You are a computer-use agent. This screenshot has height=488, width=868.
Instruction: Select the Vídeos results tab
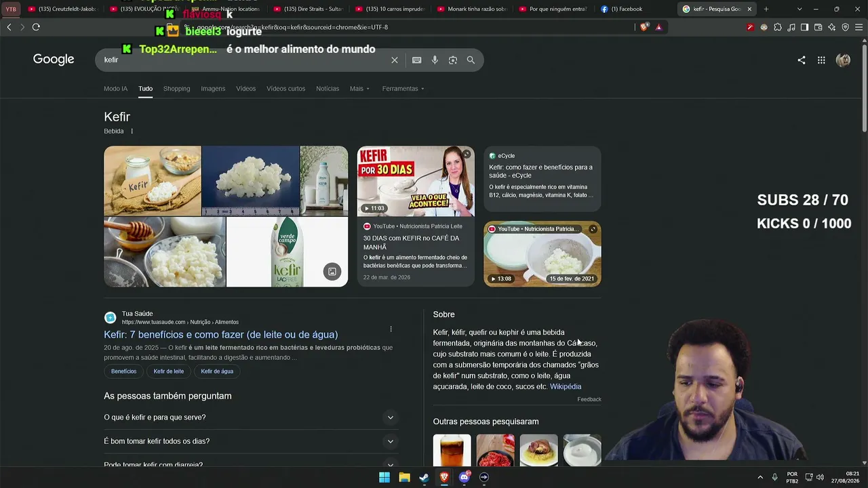[x=245, y=89]
